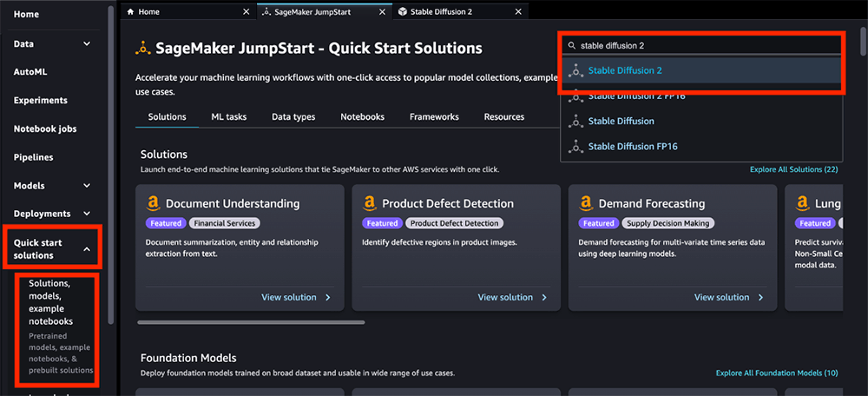Click the home icon in the Home tab
Image resolution: width=868 pixels, height=396 pixels.
tap(131, 11)
